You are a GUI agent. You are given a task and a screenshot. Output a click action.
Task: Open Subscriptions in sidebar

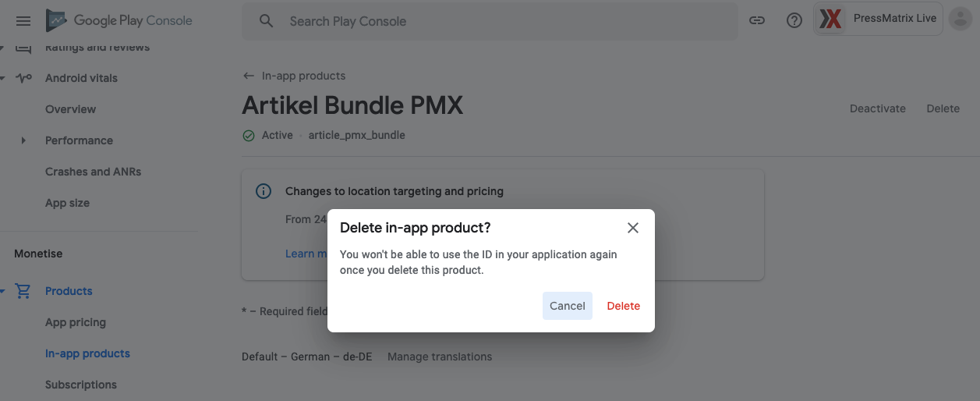[81, 385]
